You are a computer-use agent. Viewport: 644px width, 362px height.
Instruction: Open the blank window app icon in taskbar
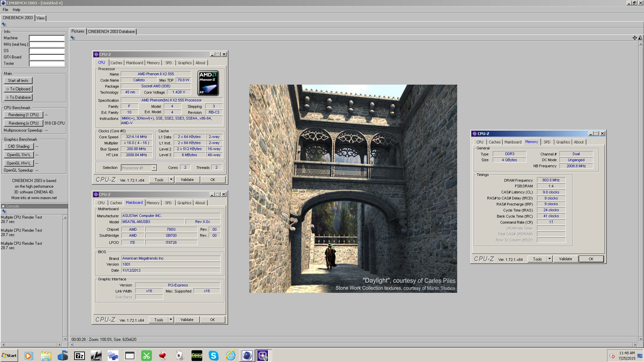click(129, 356)
